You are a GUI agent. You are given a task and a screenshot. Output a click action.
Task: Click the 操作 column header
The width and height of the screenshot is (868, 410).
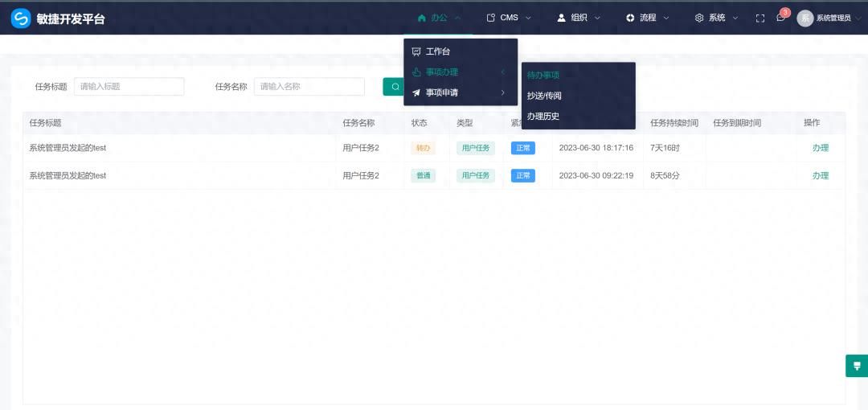pos(812,123)
